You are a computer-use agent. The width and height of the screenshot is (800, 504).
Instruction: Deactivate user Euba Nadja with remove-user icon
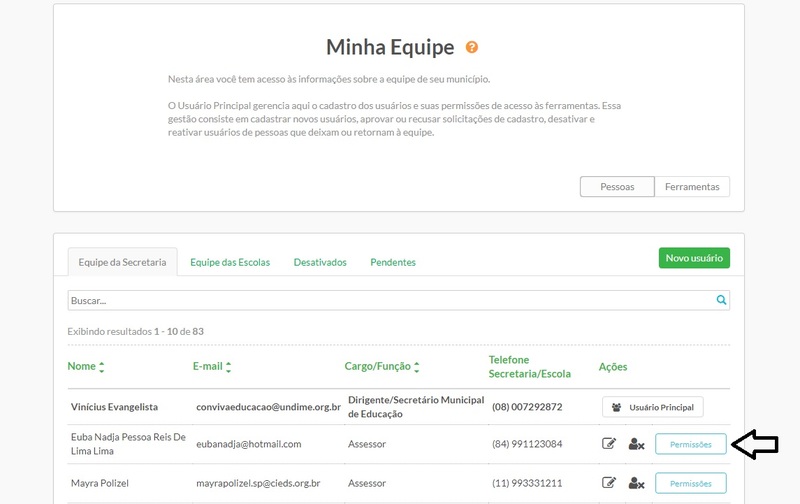(x=636, y=444)
